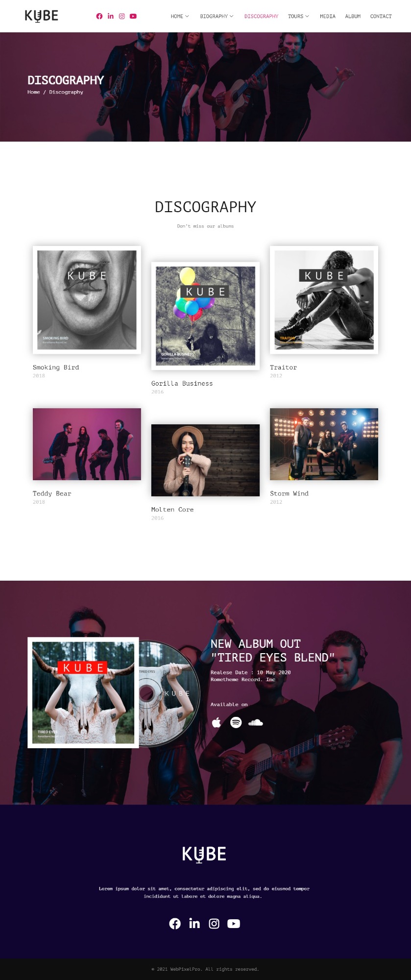
Task: Go to the CONTACT menu item
Action: [x=381, y=16]
